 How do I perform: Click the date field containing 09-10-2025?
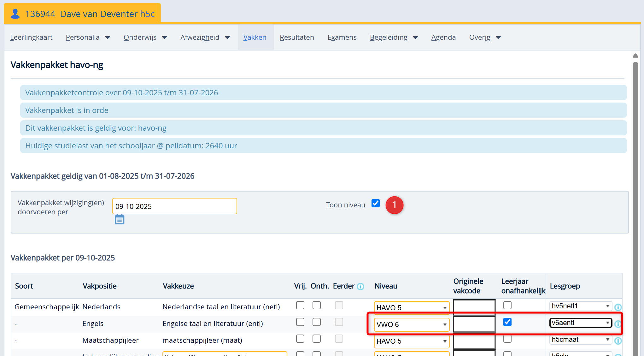point(174,206)
